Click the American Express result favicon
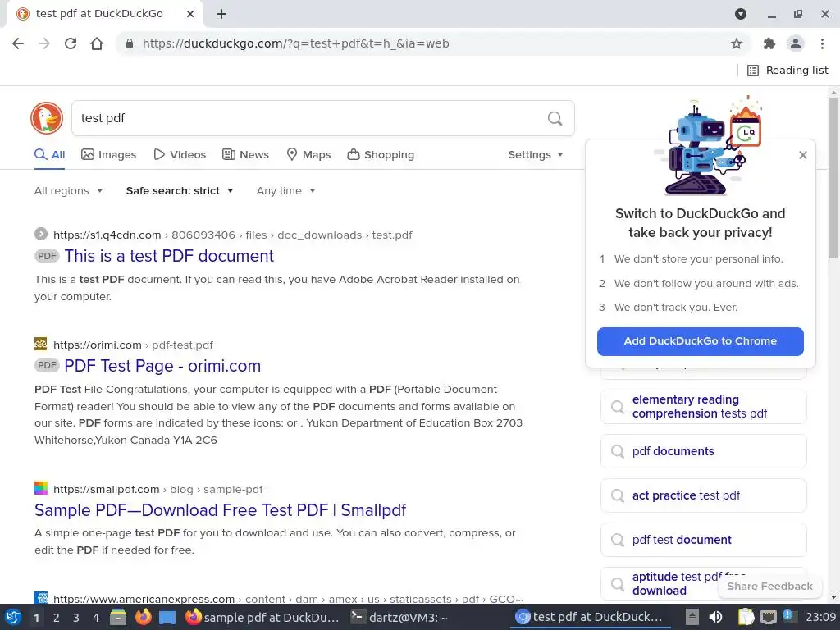 tap(41, 598)
